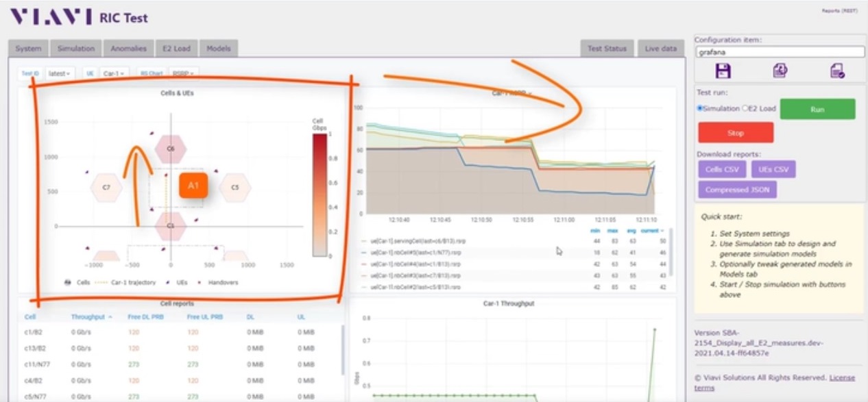Click the save configuration floppy disk icon

coord(723,71)
